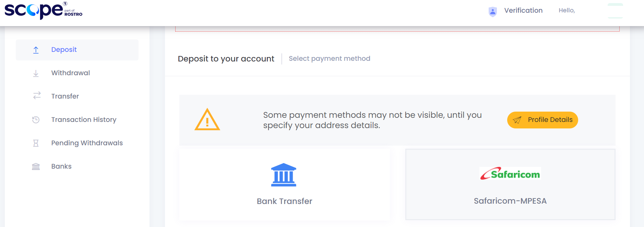Click the Verification shield icon
This screenshot has width=644, height=227.
point(492,12)
